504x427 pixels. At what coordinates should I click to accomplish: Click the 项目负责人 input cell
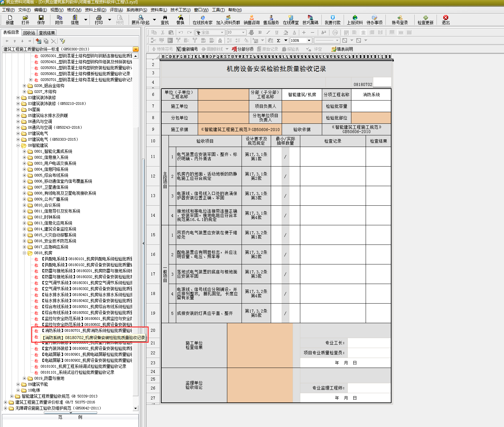coord(302,106)
